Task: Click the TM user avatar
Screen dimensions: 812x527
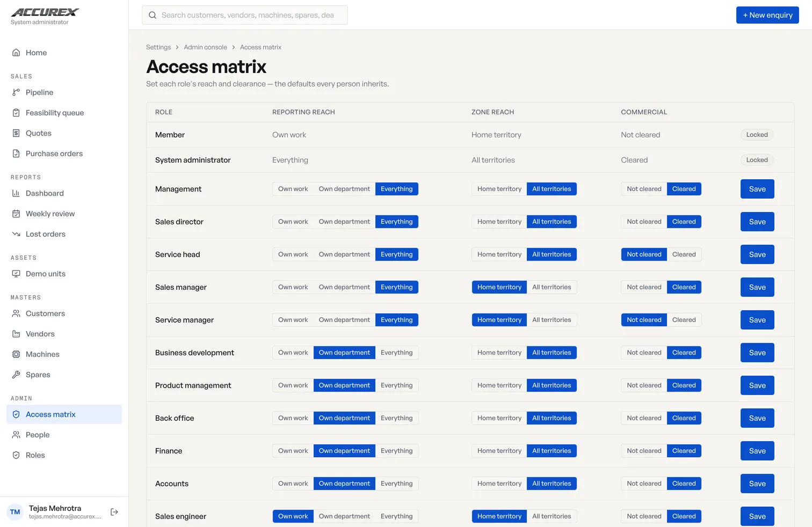Action: (15, 512)
